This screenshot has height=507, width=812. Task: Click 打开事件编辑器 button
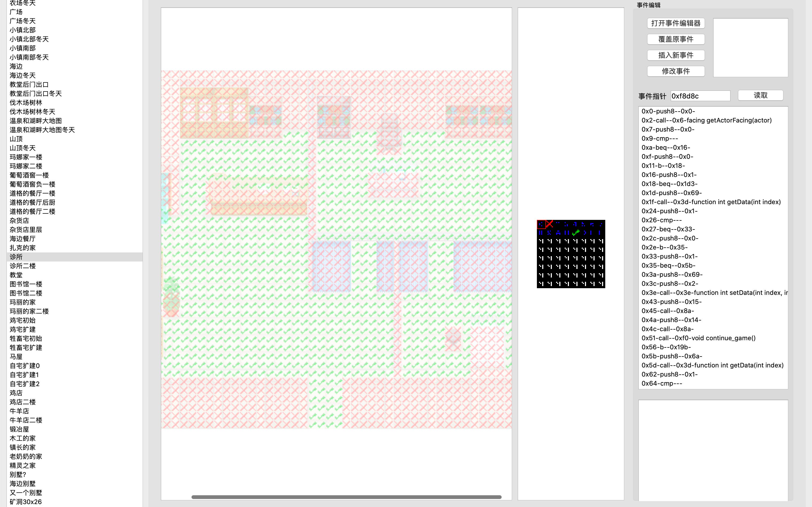point(676,23)
